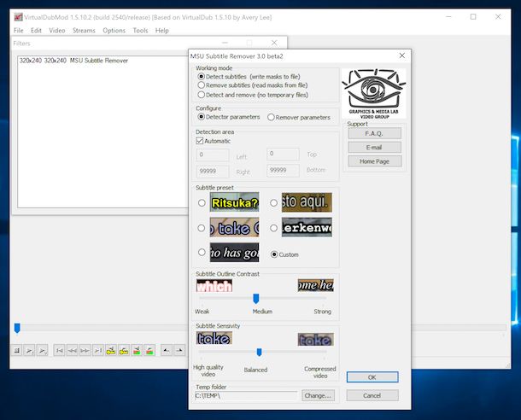Click the F.A.Q. support button
The width and height of the screenshot is (521, 420).
(x=374, y=133)
